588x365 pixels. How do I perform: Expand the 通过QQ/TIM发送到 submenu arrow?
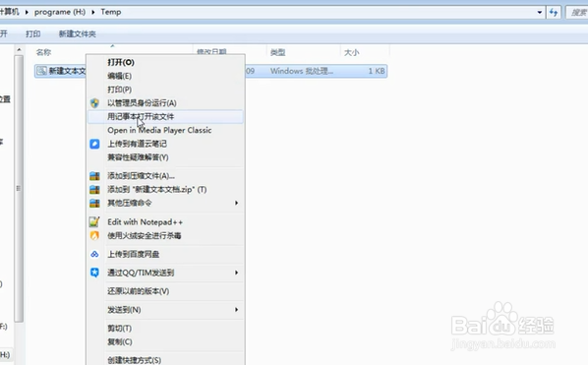(x=236, y=273)
